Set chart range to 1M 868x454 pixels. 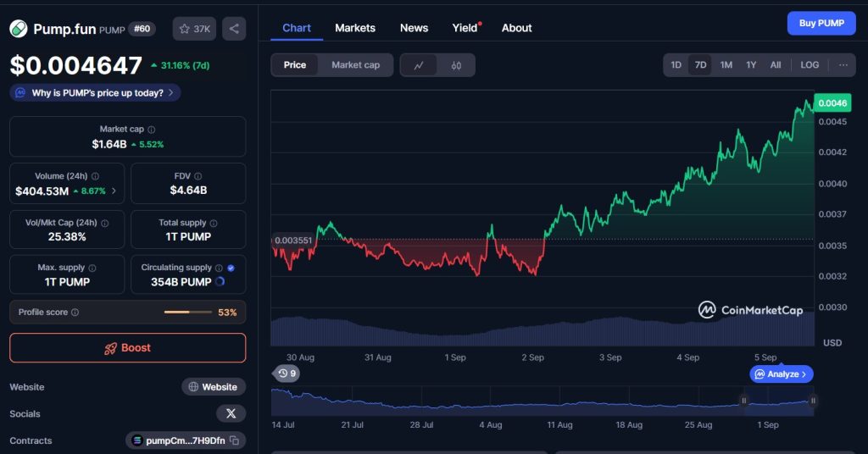tap(726, 65)
